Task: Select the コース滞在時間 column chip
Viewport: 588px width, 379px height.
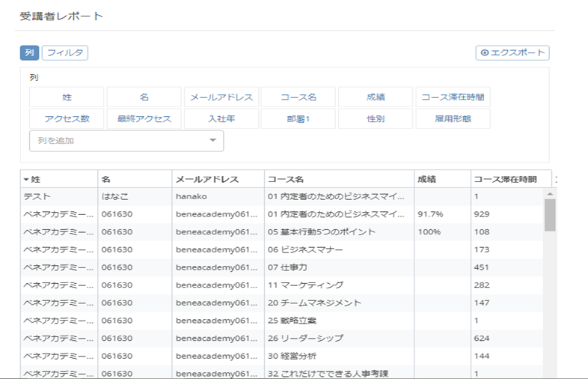Action: coord(453,97)
